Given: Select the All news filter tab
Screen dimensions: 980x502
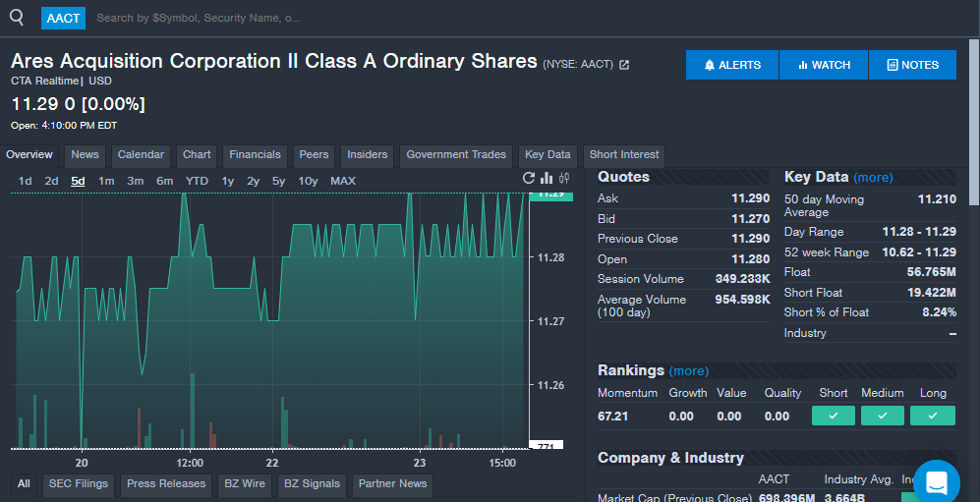Looking at the screenshot, I should 24,484.
